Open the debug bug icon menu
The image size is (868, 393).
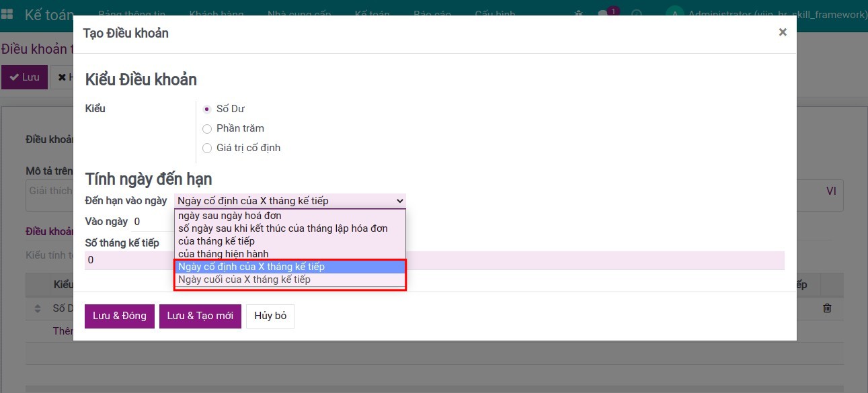[x=578, y=15]
